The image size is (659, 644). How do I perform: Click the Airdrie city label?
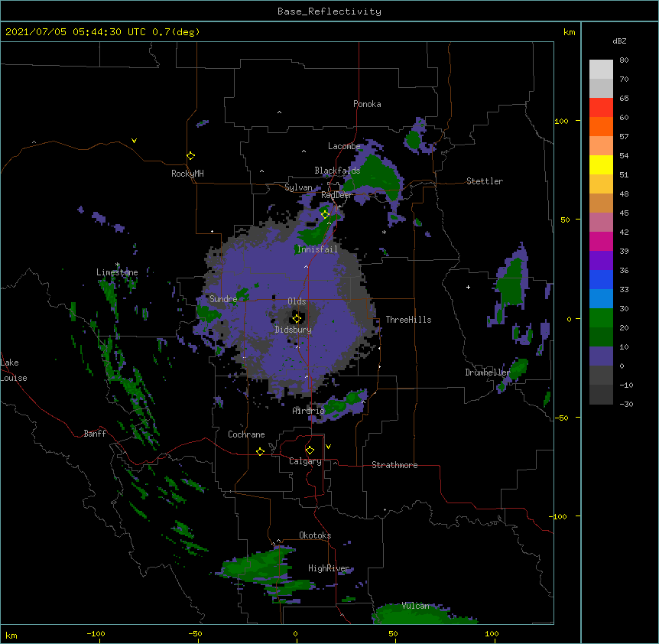click(309, 411)
